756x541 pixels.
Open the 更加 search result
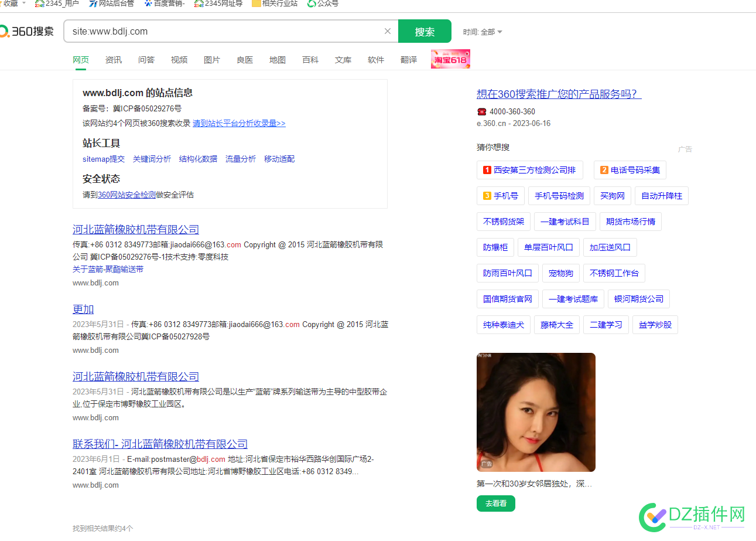(83, 309)
